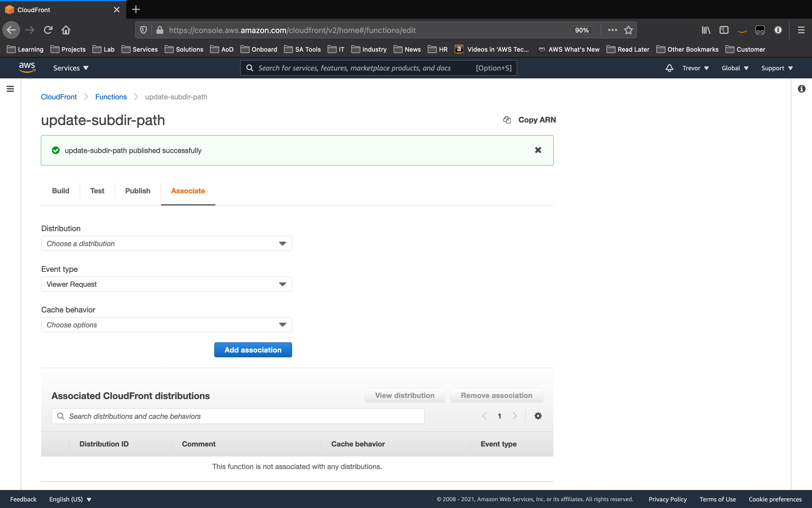
Task: Open the Privacy Policy footer link
Action: click(x=667, y=499)
